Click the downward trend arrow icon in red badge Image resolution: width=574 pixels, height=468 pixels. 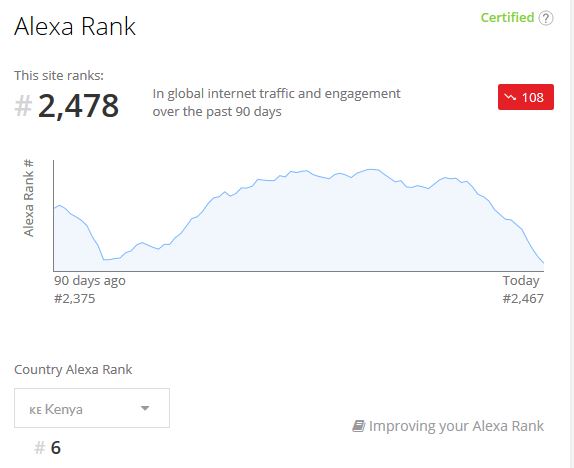click(x=510, y=97)
